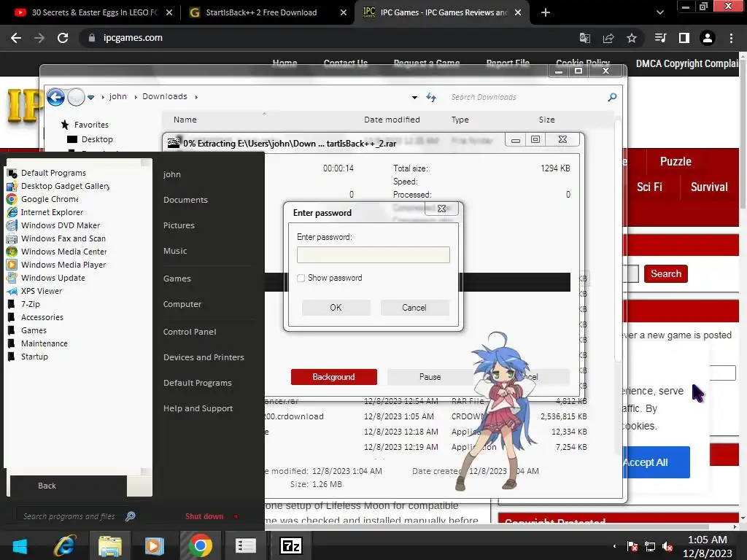Send the extraction to Background

[334, 377]
